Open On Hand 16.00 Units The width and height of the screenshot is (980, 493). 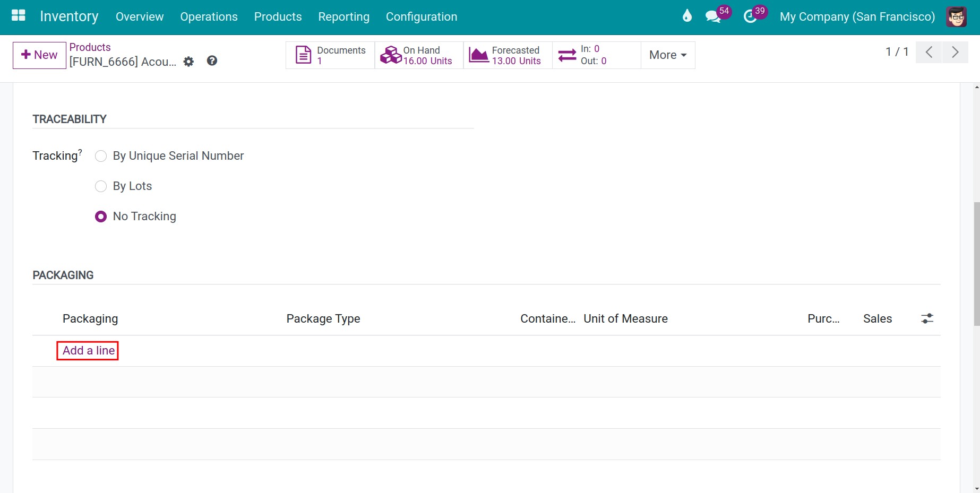[419, 55]
